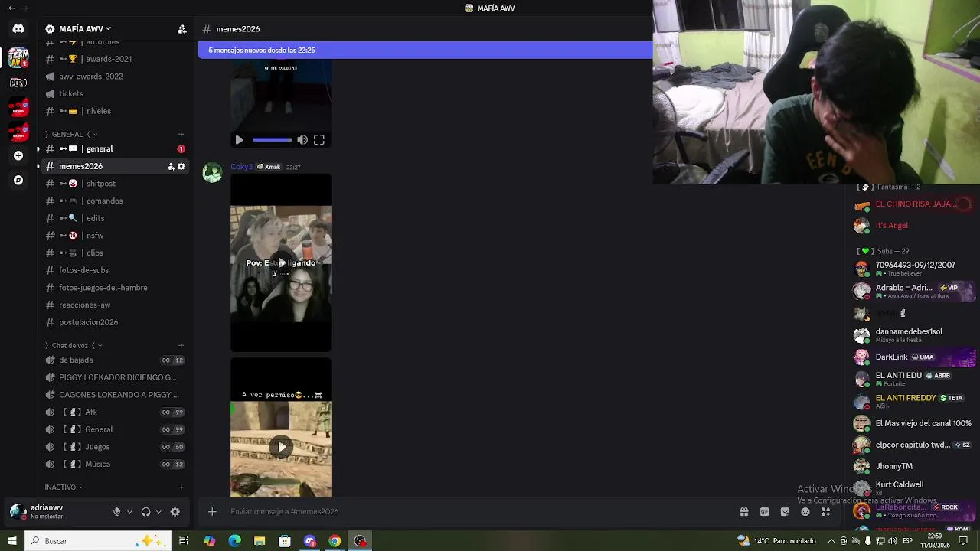Deafen with the headphones icon

(145, 512)
